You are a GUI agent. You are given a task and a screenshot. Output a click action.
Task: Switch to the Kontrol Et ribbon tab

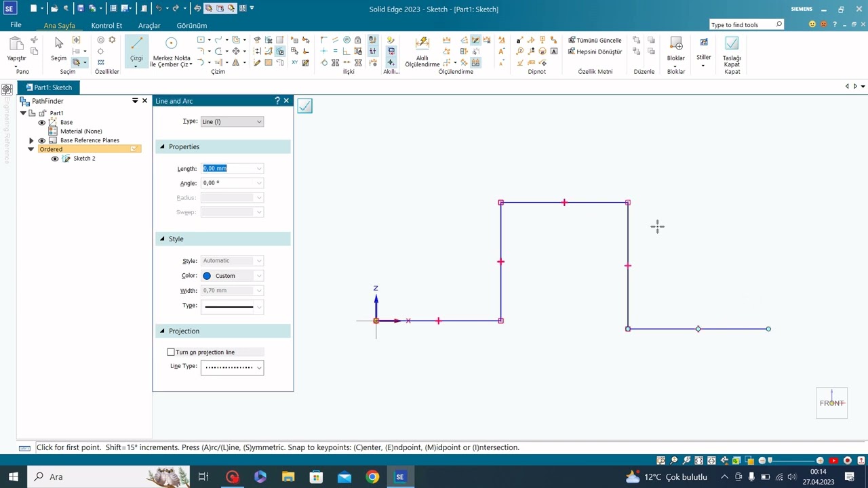106,26
